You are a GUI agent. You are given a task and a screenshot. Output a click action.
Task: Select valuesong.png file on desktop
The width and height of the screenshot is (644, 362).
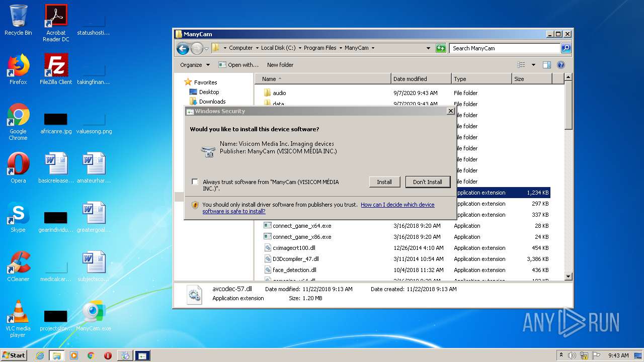tap(94, 124)
